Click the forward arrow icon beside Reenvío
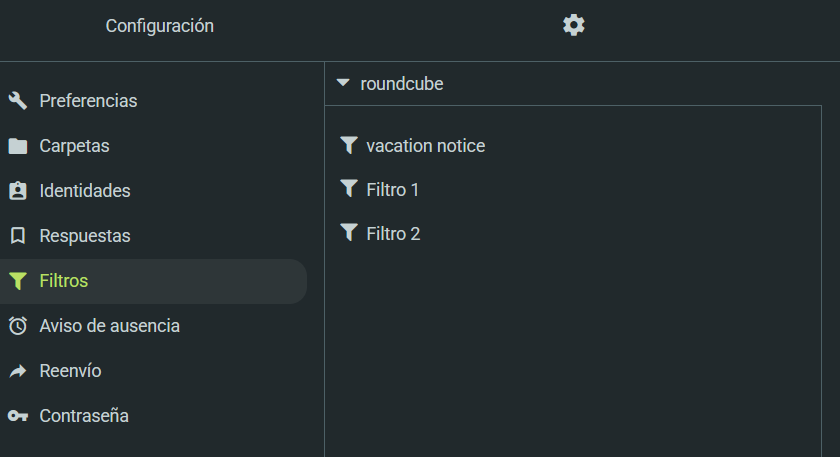 tap(18, 371)
